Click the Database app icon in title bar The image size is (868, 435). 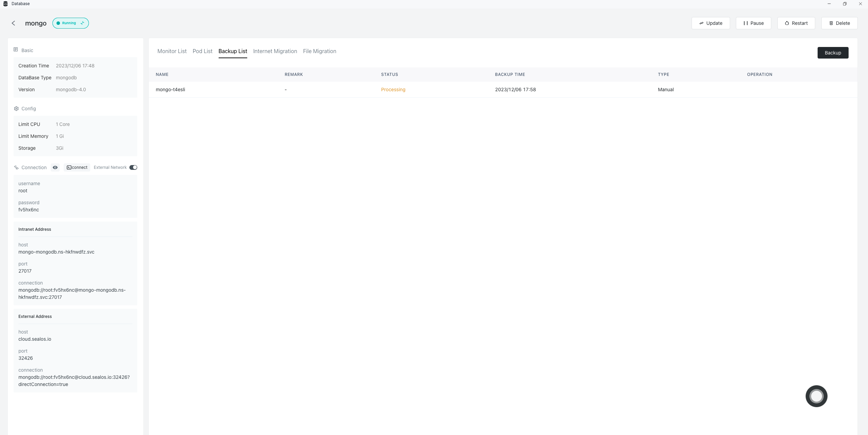click(x=5, y=4)
